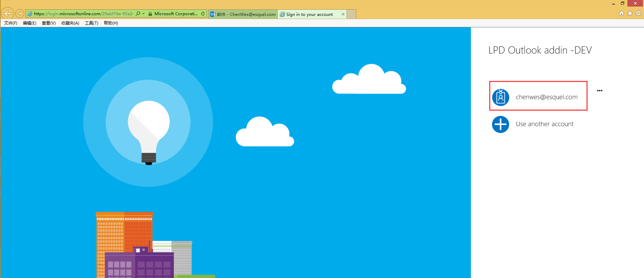Open Favorites star icon
This screenshot has width=644, height=278.
(630, 13)
